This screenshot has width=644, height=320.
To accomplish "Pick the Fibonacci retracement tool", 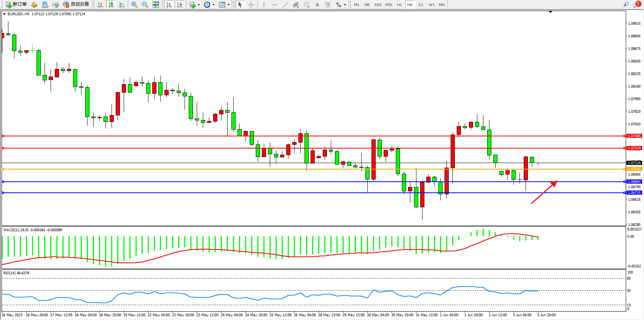I will point(306,5).
